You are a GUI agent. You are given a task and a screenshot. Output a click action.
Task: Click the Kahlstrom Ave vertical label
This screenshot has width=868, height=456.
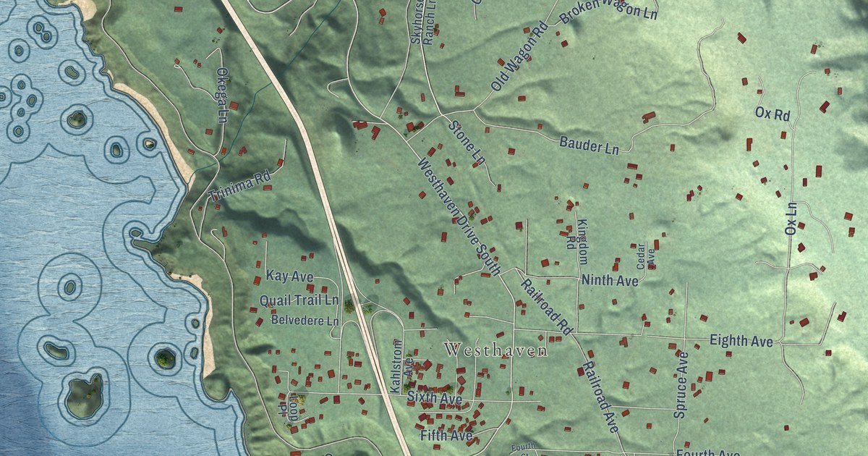tap(401, 366)
